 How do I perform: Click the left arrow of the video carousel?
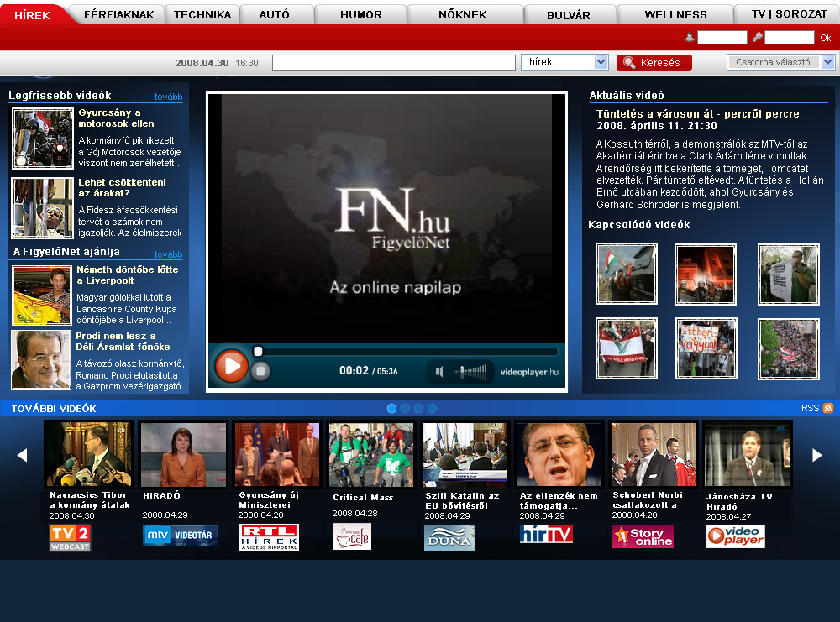pyautogui.click(x=23, y=455)
